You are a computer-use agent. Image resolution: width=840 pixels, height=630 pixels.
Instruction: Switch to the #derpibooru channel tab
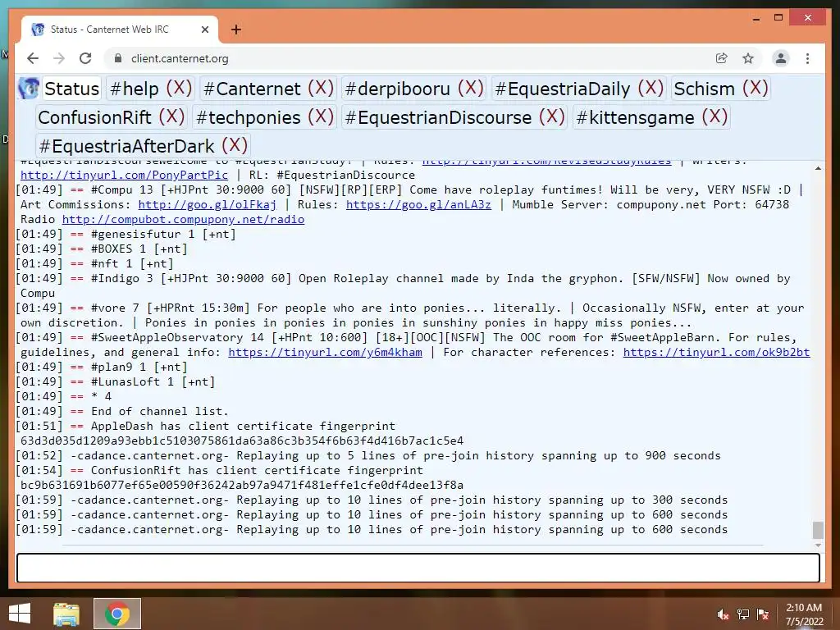pyautogui.click(x=398, y=89)
